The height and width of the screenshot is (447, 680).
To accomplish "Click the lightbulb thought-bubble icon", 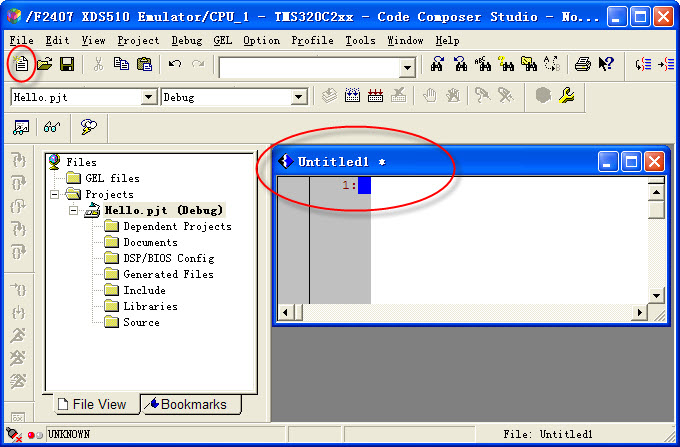I will [88, 127].
